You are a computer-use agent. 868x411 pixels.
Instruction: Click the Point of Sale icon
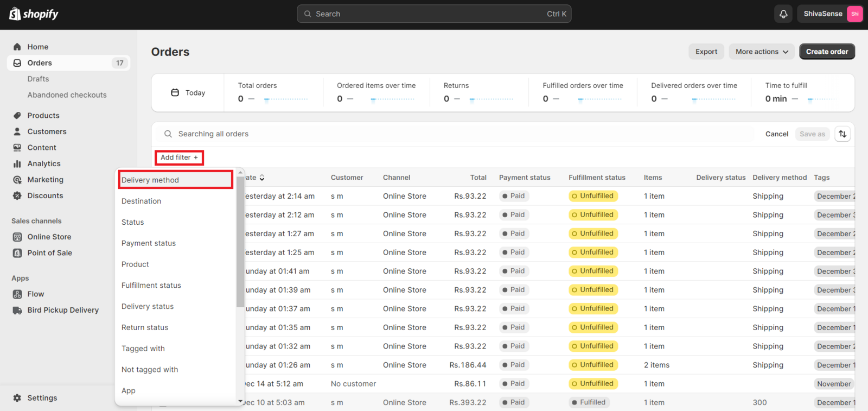point(17,253)
